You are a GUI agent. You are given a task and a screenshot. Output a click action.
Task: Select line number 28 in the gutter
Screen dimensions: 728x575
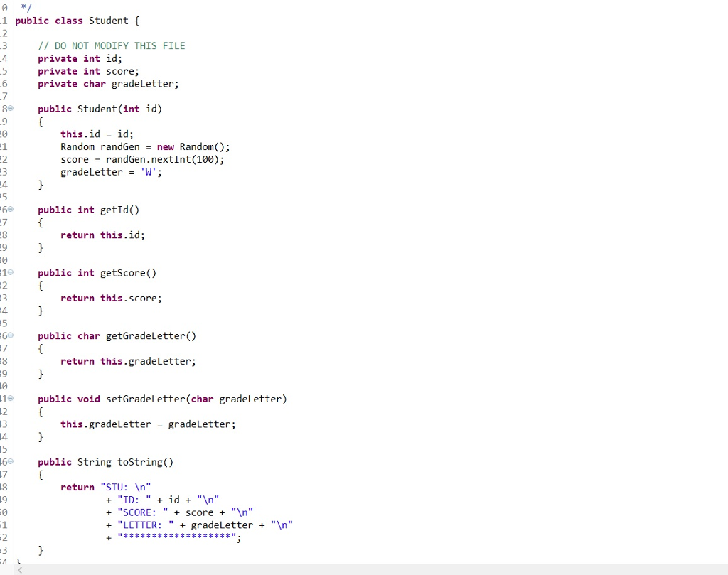pos(6,235)
